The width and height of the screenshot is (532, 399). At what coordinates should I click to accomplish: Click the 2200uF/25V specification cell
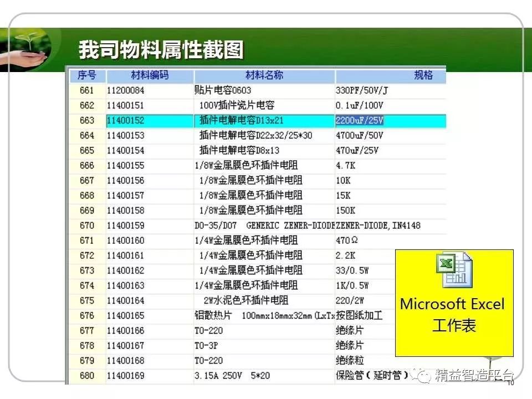click(360, 120)
